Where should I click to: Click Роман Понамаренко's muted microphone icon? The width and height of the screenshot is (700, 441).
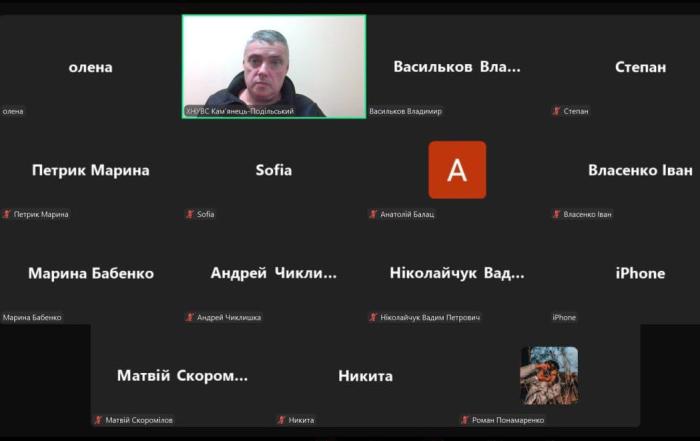[465, 420]
